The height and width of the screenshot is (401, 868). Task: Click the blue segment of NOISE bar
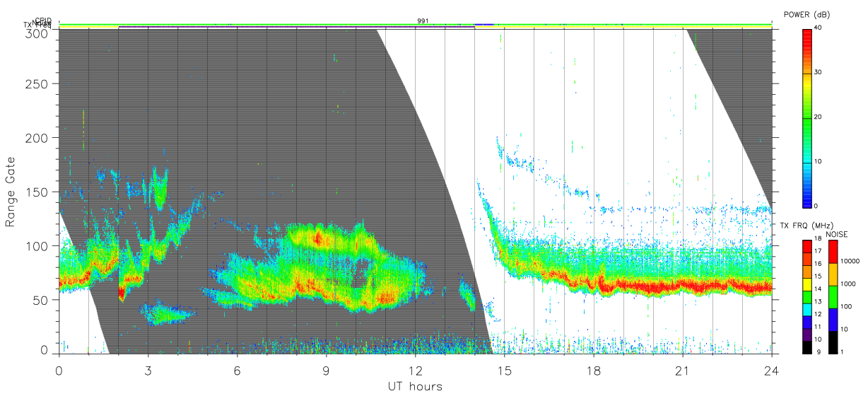tap(833, 320)
